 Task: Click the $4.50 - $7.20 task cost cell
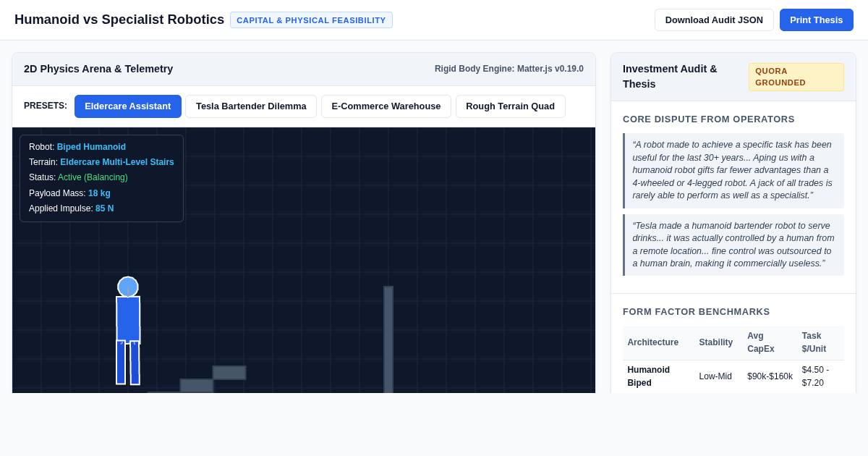tap(815, 376)
